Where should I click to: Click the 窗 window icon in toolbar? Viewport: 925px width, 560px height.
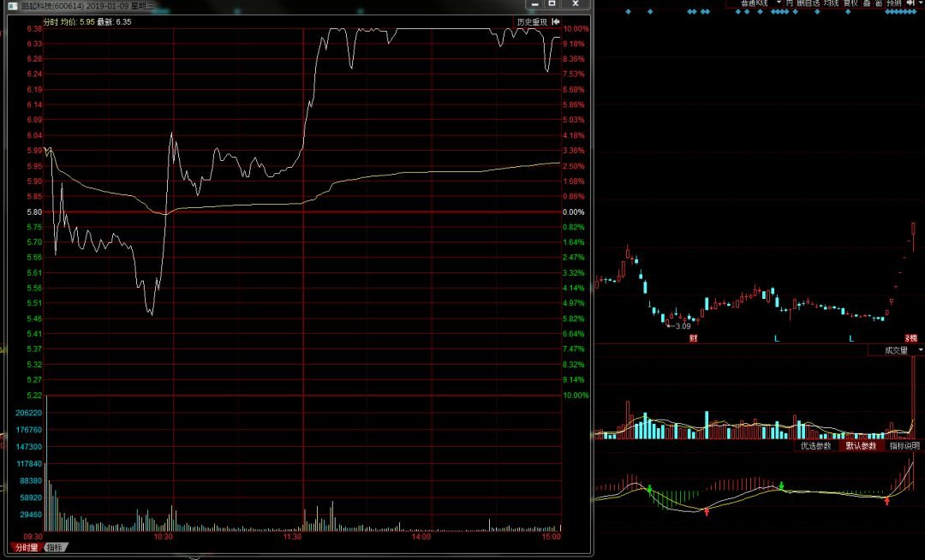pyautogui.click(x=879, y=3)
